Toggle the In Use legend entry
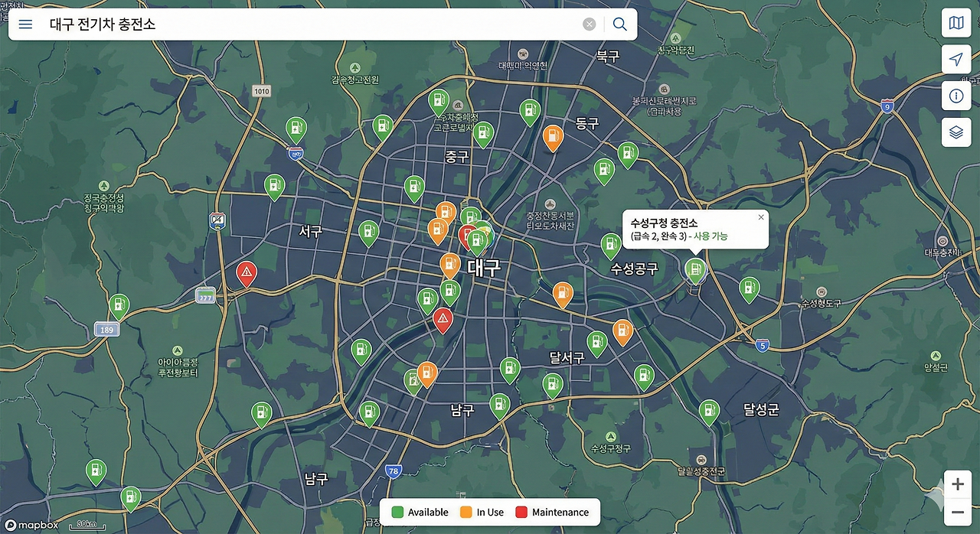 [x=482, y=513]
